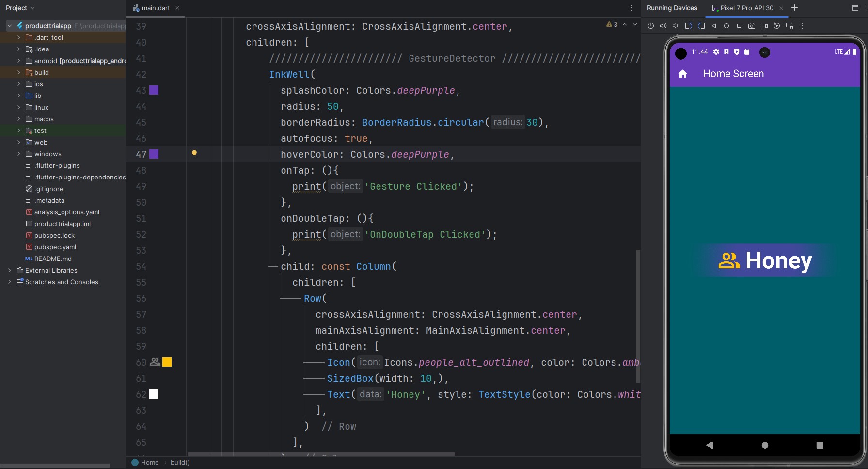Expand the lib folder in project tree
868x469 pixels.
(x=19, y=96)
